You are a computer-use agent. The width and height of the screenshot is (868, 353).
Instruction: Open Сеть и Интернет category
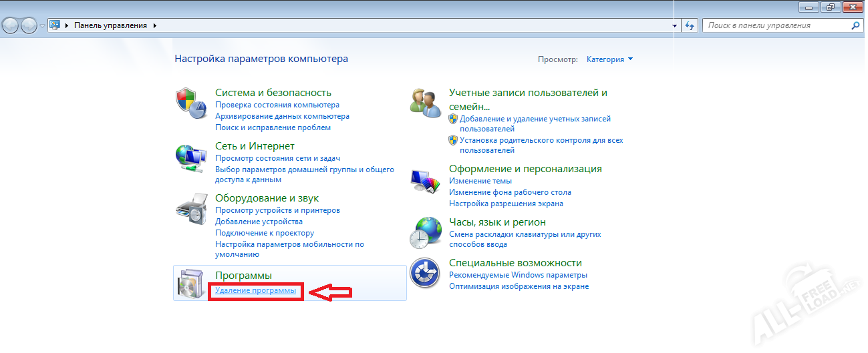pyautogui.click(x=255, y=145)
